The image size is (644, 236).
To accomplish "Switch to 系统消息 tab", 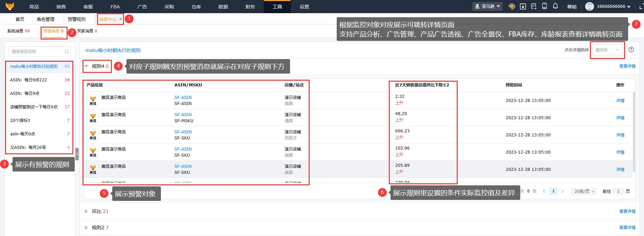I will [x=18, y=31].
